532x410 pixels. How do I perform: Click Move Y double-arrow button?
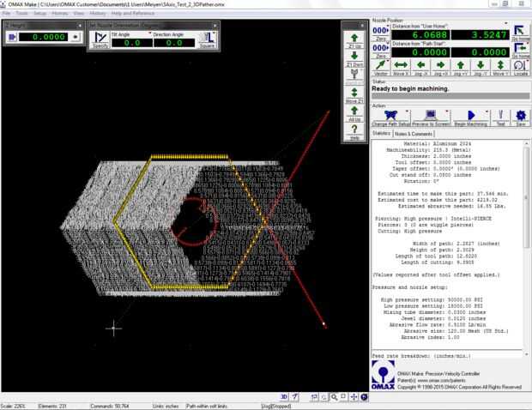[x=500, y=68]
